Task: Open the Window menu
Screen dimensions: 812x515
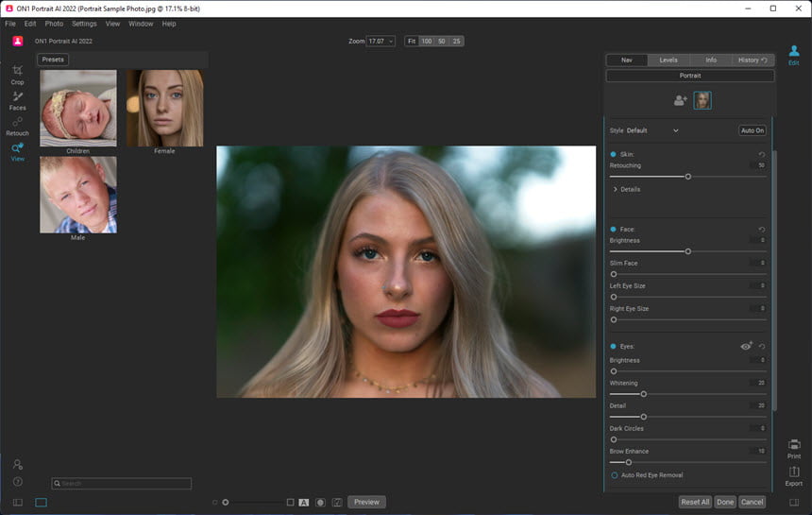Action: pyautogui.click(x=141, y=24)
